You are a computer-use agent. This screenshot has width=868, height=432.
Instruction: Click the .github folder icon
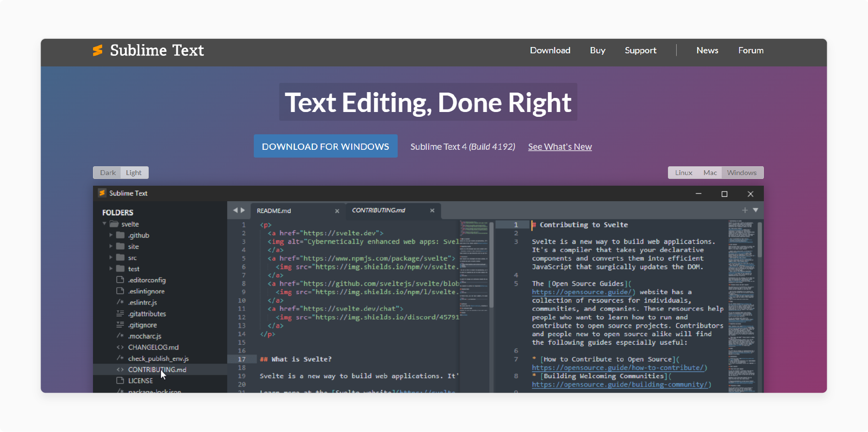coord(121,235)
